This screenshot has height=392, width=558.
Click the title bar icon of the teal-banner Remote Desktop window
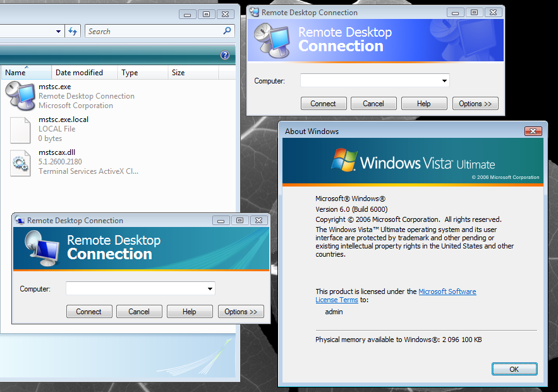tap(20, 221)
